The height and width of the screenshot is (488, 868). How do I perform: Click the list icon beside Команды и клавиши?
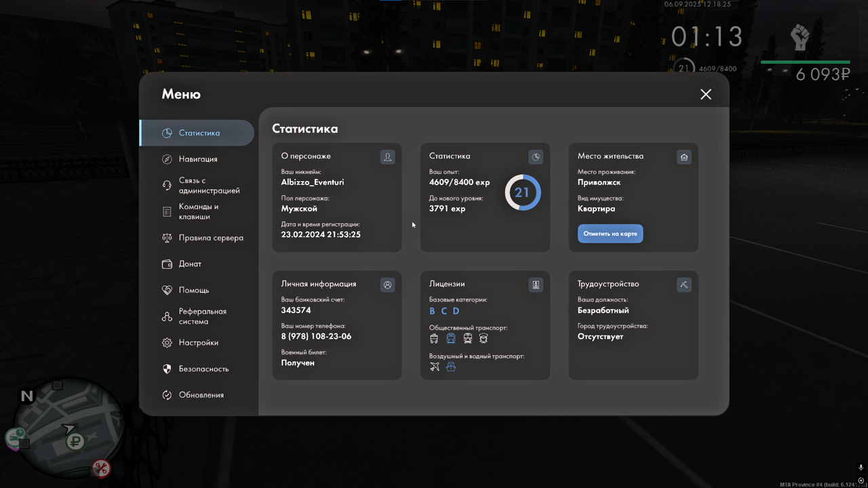167,211
